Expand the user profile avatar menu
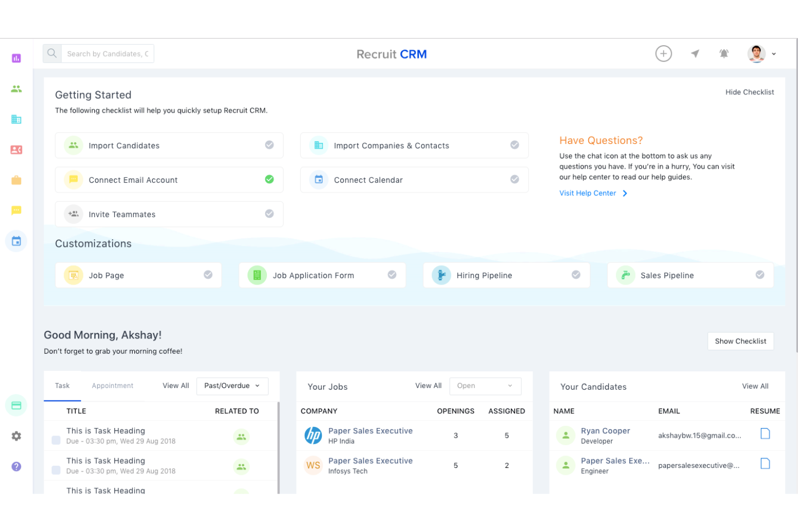Screen dimensions: 798x532 (x=761, y=53)
